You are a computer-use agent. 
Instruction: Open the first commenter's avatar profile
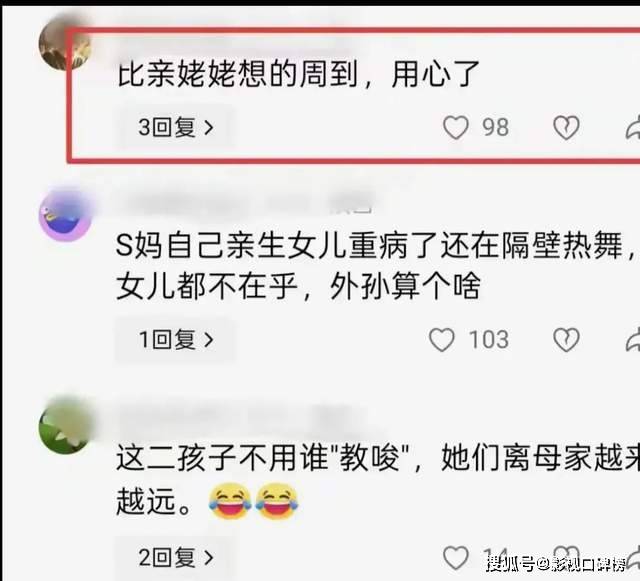point(64,45)
